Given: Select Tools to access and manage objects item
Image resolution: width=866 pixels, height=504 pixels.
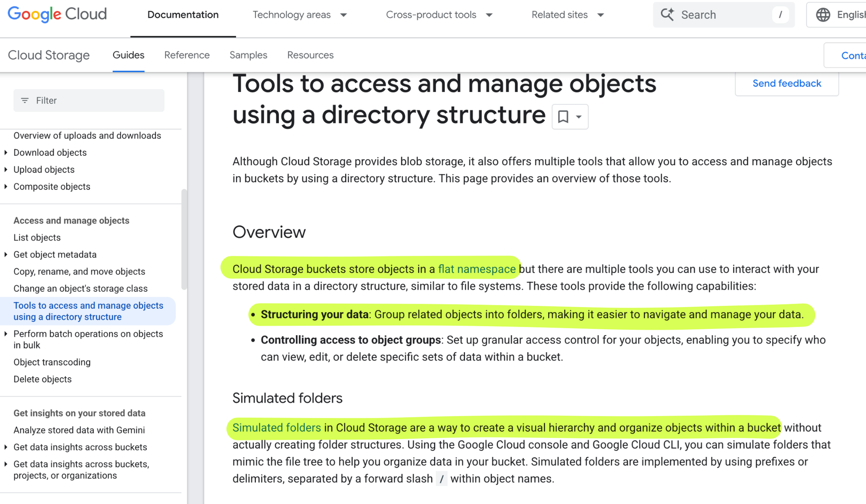Looking at the screenshot, I should 88,311.
